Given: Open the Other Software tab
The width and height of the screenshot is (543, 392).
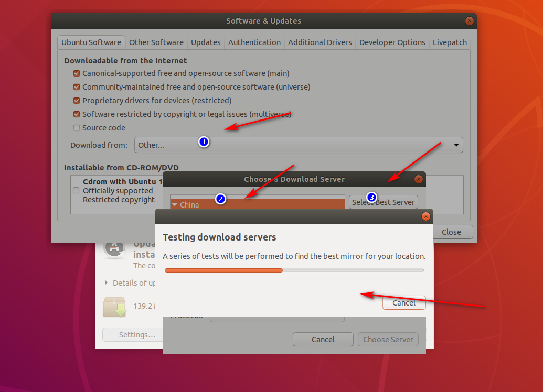Looking at the screenshot, I should pos(156,42).
